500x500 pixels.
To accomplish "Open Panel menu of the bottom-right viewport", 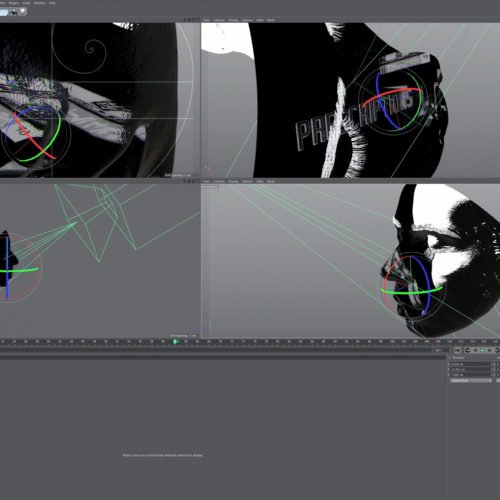I will pyautogui.click(x=271, y=181).
